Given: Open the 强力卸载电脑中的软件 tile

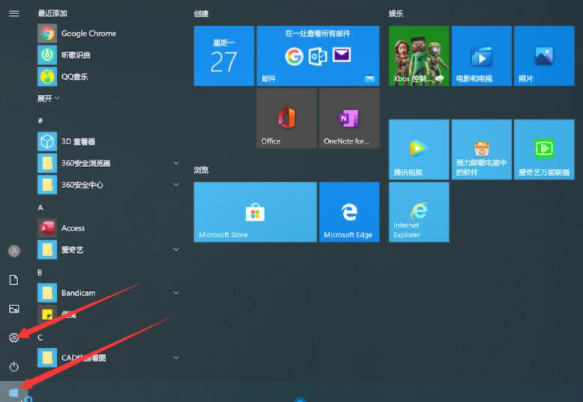Looking at the screenshot, I should (481, 149).
